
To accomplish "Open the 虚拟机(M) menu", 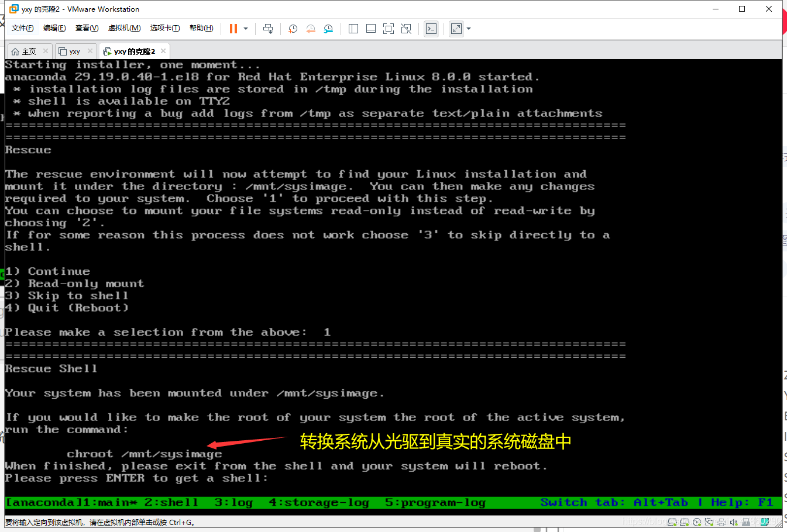I will [x=124, y=28].
